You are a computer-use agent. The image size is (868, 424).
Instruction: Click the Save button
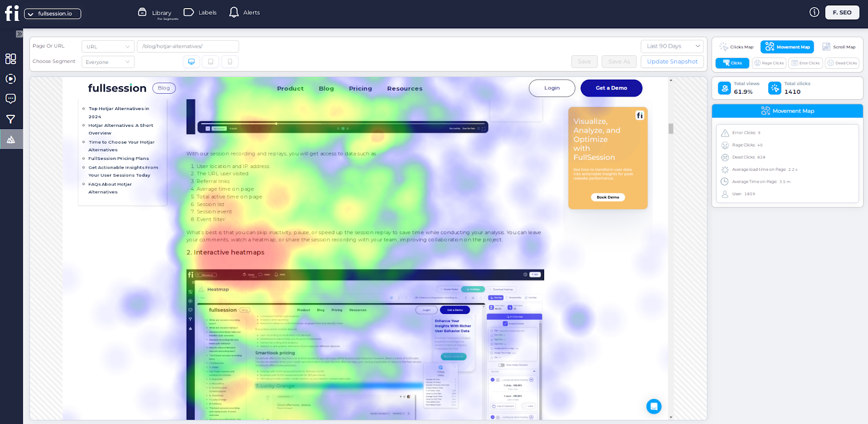coord(584,62)
